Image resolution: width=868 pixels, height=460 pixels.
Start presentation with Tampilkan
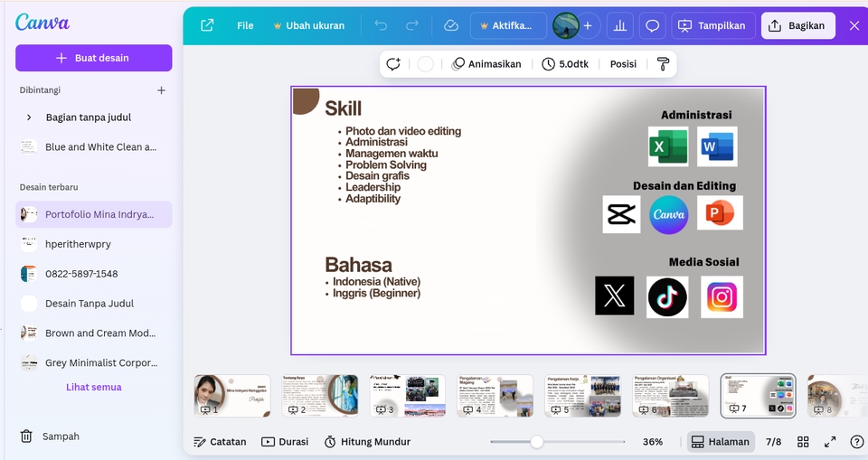click(713, 25)
